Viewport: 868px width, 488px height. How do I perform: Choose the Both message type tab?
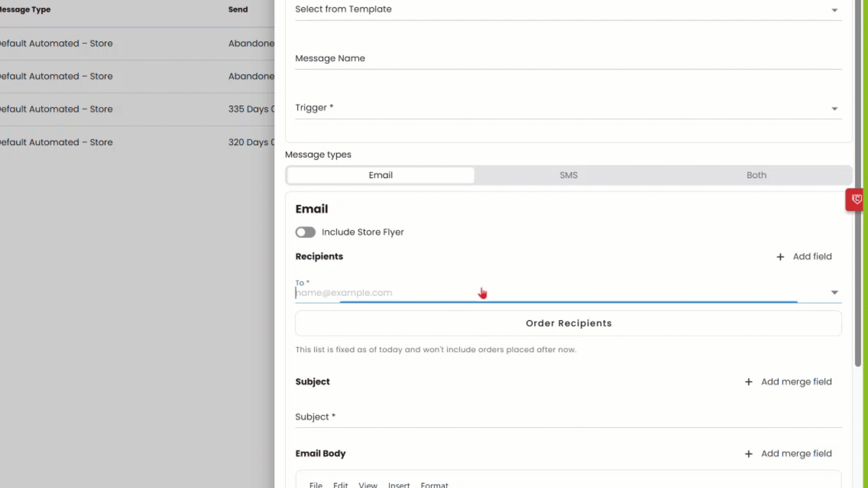756,175
